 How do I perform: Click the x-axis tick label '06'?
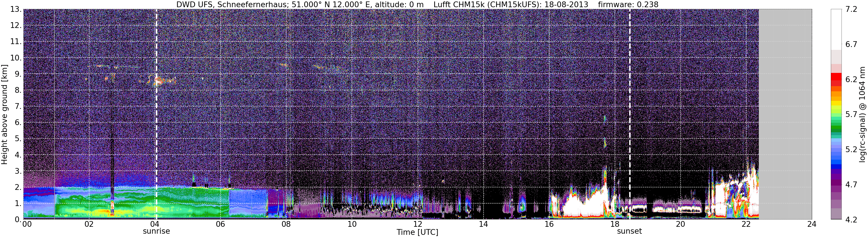220,224
